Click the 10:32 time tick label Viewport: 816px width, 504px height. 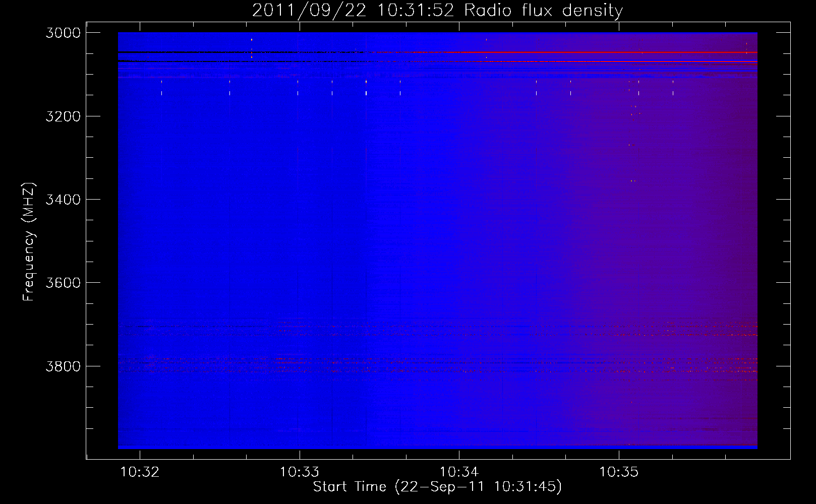[x=140, y=472]
